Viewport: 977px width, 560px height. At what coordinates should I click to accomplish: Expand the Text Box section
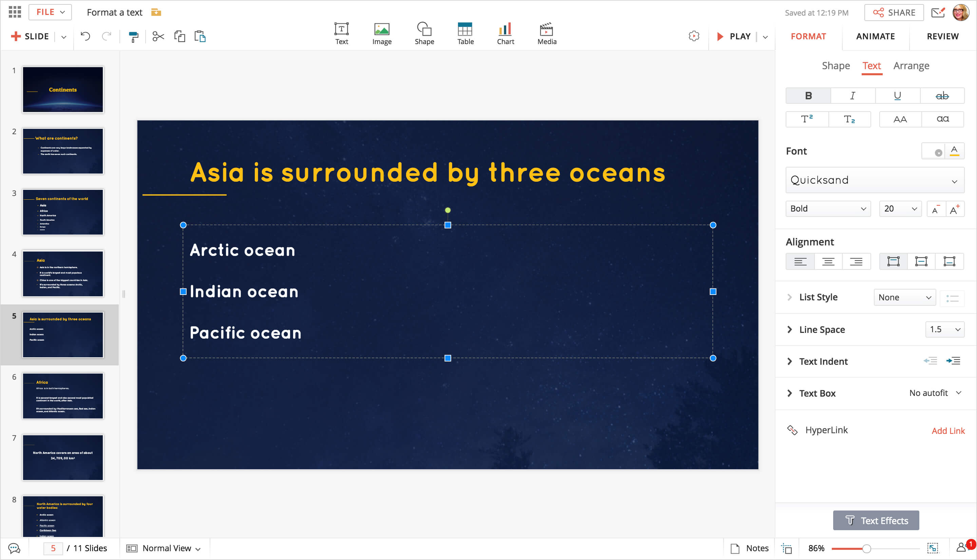click(790, 394)
